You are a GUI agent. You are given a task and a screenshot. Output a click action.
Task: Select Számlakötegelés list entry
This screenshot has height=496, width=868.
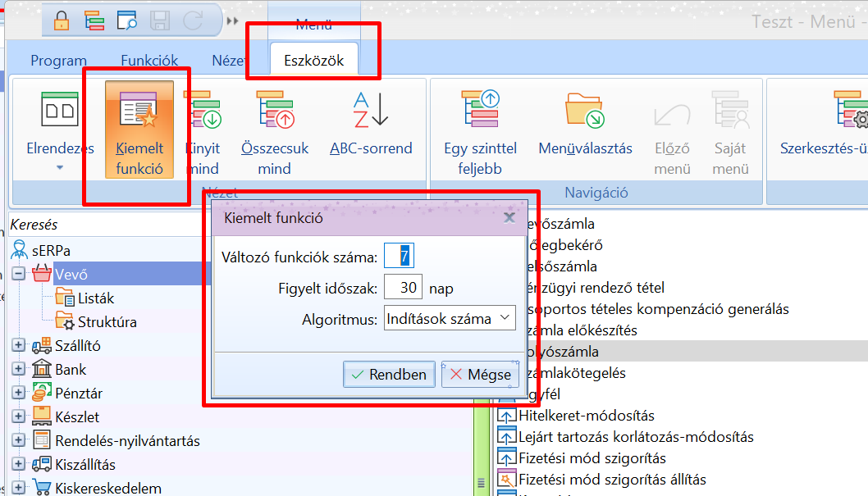pos(576,373)
